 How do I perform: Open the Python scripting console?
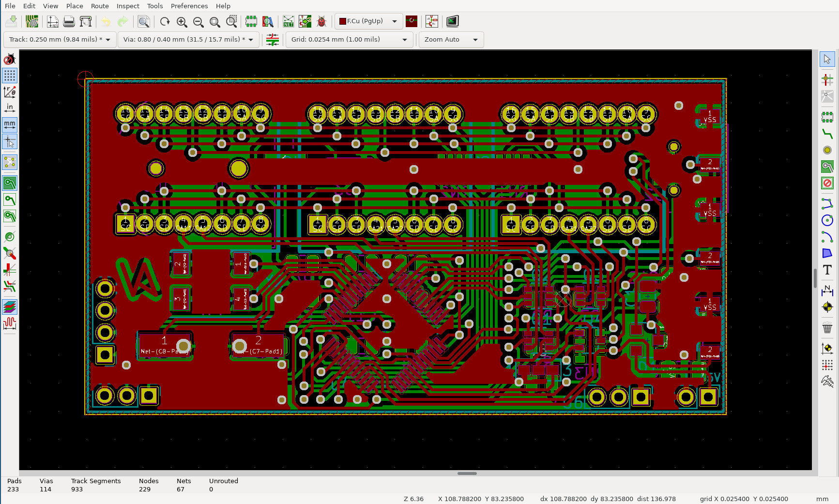point(452,21)
